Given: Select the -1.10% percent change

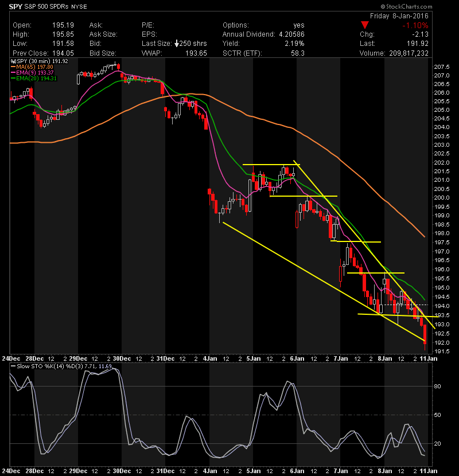Looking at the screenshot, I should point(415,25).
